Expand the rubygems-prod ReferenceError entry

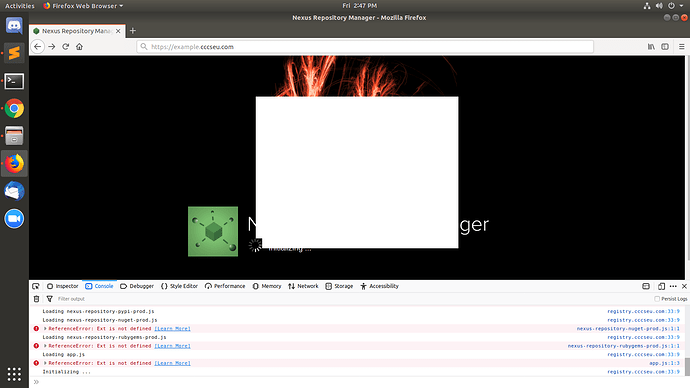pyautogui.click(x=45, y=346)
